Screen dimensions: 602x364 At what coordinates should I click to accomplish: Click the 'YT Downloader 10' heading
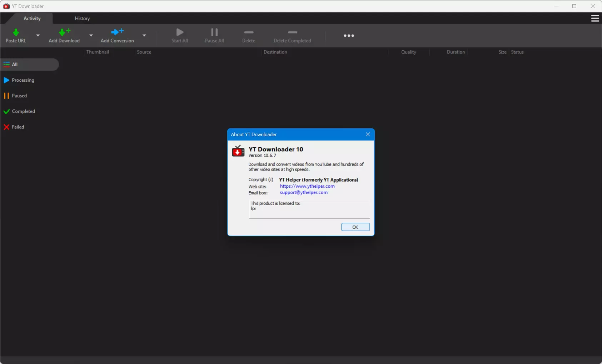(276, 149)
